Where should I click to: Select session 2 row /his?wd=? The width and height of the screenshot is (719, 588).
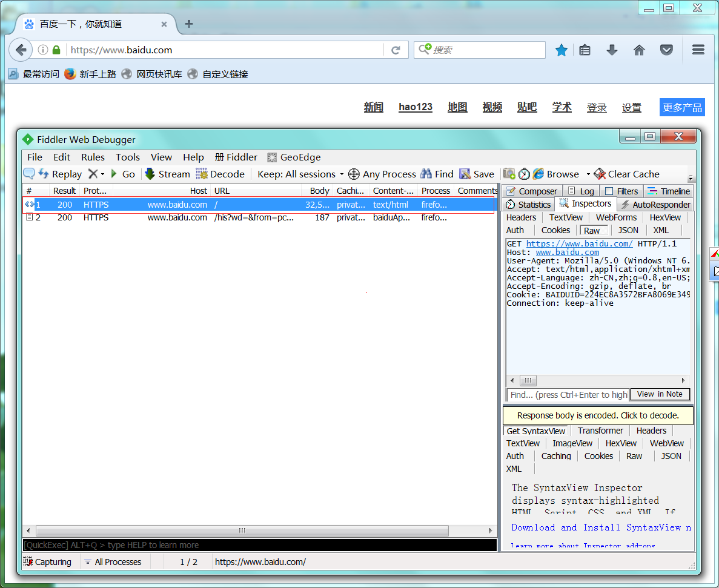259,217
